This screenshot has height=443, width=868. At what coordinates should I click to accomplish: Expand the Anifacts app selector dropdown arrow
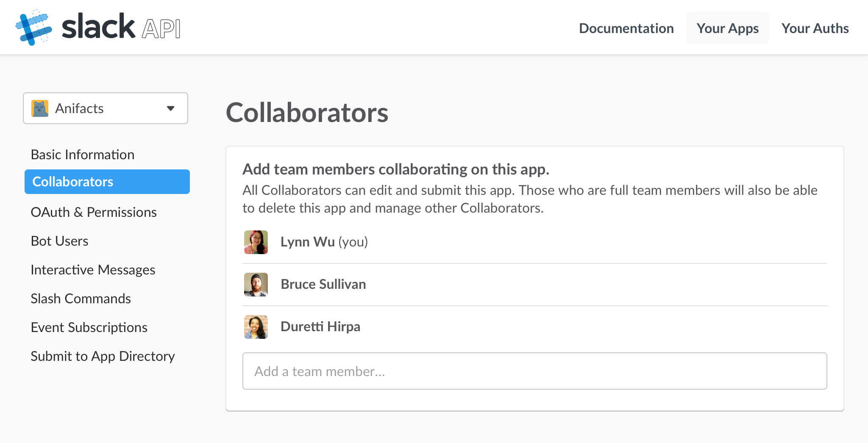171,108
